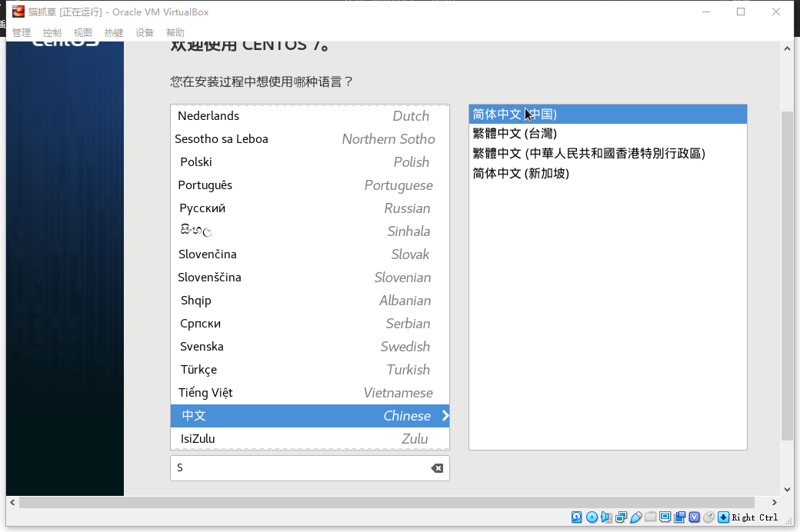Screen dimensions: 800x532
Task: Click the shared folders status icon
Action: pyautogui.click(x=651, y=517)
